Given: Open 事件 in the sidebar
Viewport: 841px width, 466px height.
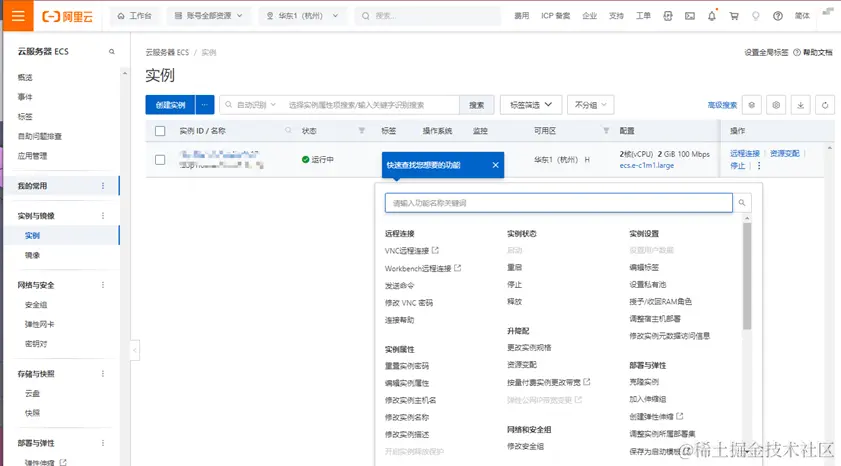Looking at the screenshot, I should 25,97.
